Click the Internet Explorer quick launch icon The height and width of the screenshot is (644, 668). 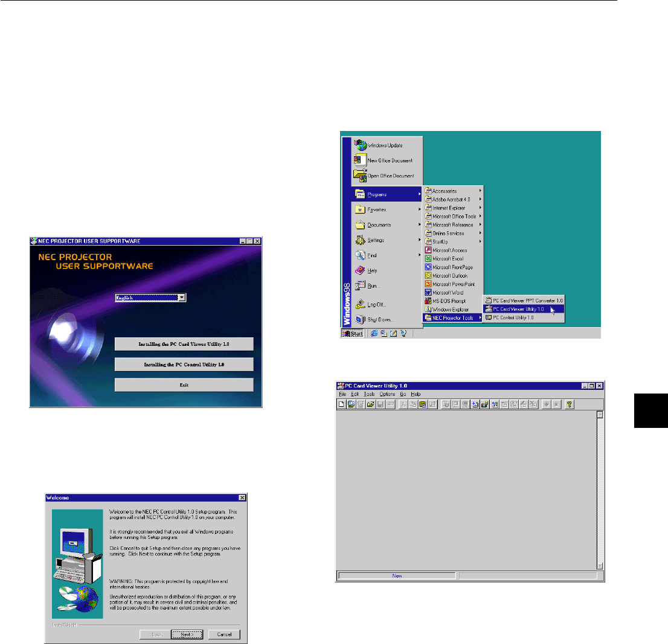pyautogui.click(x=374, y=334)
